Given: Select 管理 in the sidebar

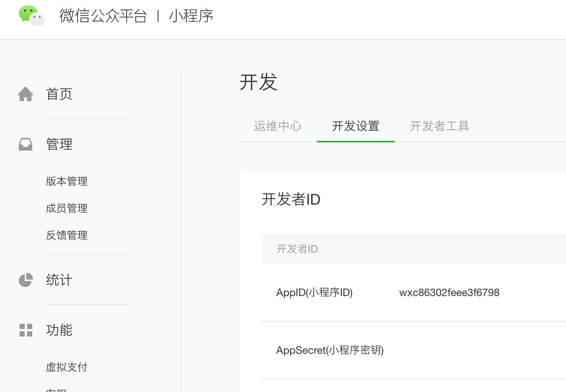Looking at the screenshot, I should [59, 144].
